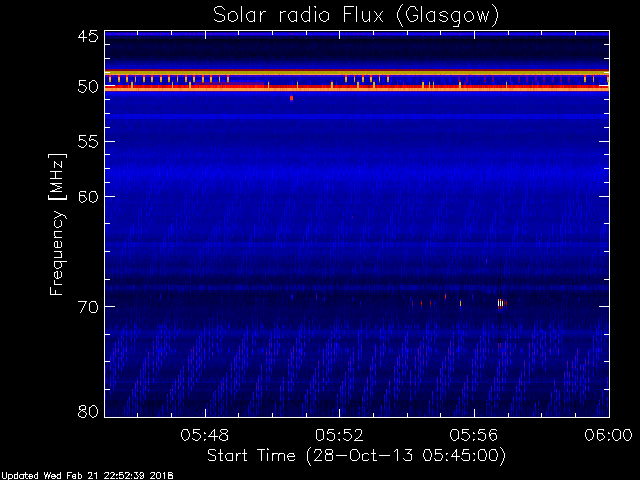Click the 'Start Time (28-Oct-13 05:45:00)' label
The width and height of the screenshot is (640, 480).
pos(356,456)
